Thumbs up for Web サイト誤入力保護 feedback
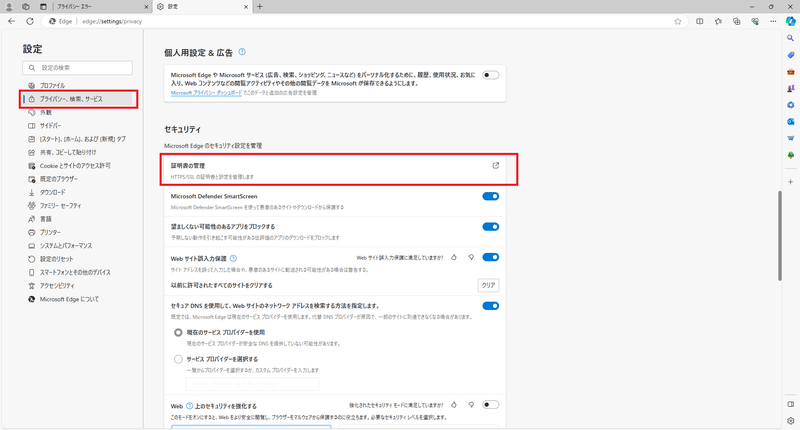 (454, 258)
